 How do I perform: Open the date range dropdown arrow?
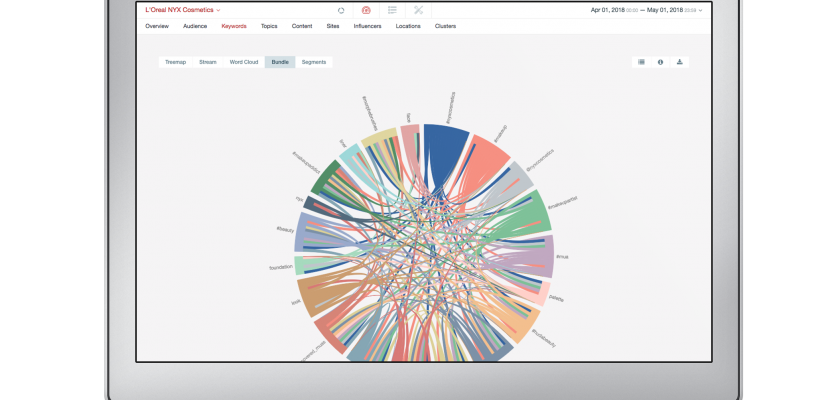(700, 10)
